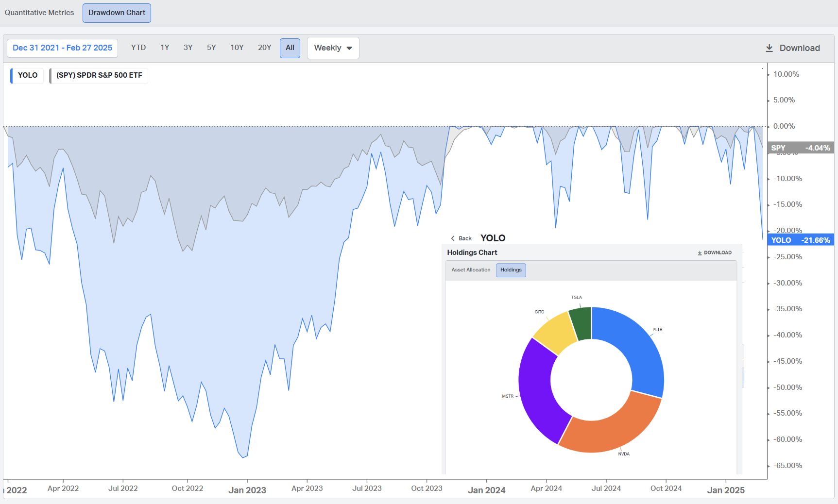Viewport: 838px width, 504px height.
Task: Choose the 5Y time range
Action: 211,48
